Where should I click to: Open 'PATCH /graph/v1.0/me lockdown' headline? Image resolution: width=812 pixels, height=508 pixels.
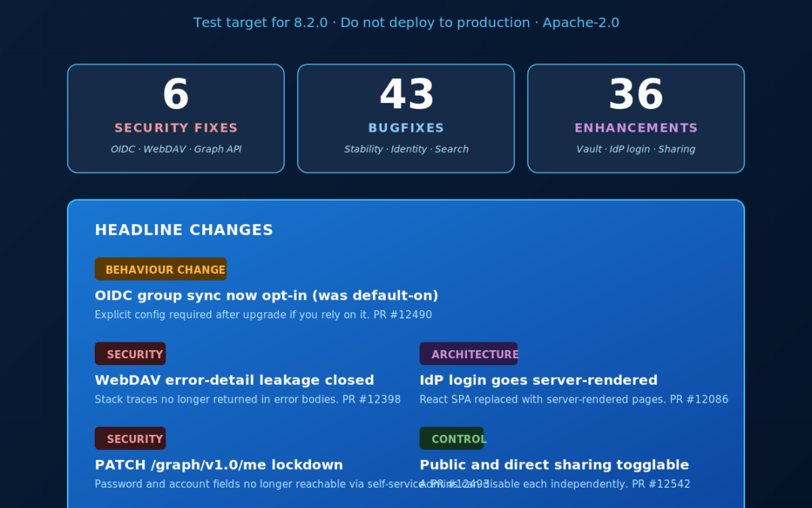[x=219, y=465]
